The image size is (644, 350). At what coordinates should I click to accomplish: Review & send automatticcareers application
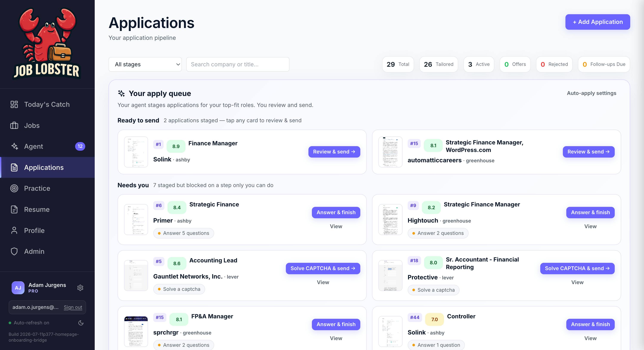(x=588, y=152)
